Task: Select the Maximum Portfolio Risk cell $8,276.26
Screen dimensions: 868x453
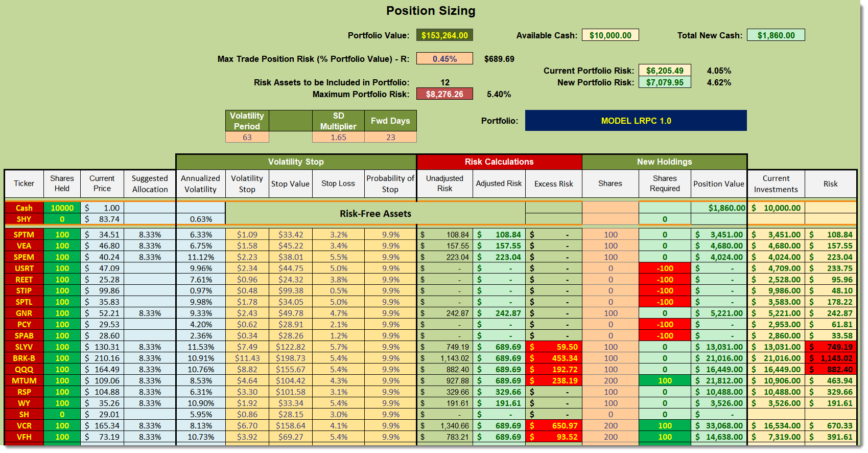Action: (x=444, y=94)
